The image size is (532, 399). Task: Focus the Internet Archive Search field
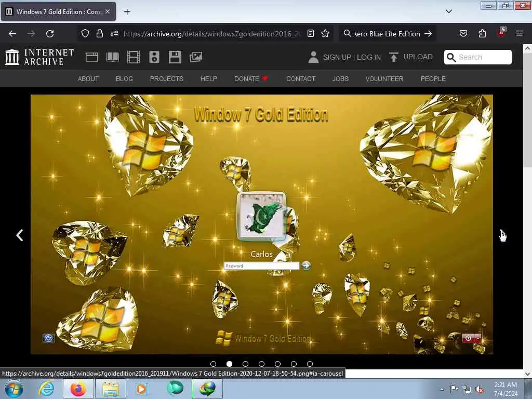pyautogui.click(x=478, y=57)
